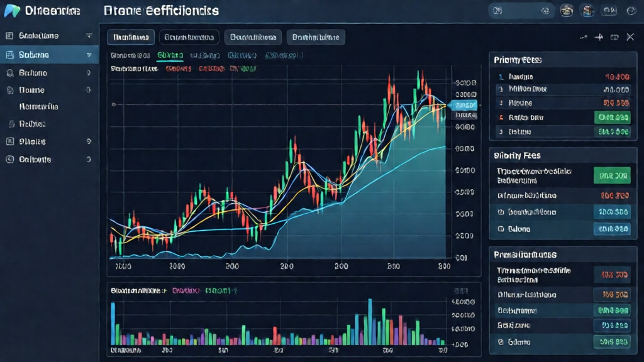Viewport: 644px width, 362px height.
Task: Toggle the first red indicator in the second legend row
Action: [x=178, y=69]
